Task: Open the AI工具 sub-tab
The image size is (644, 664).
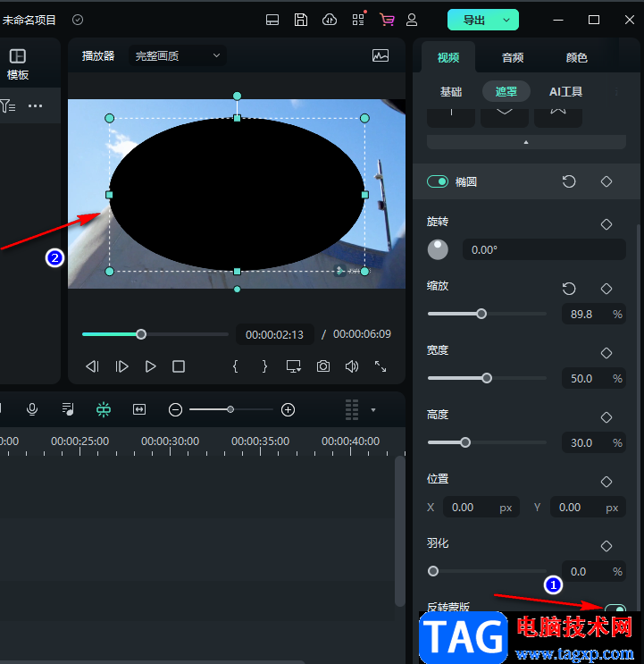Action: click(565, 91)
